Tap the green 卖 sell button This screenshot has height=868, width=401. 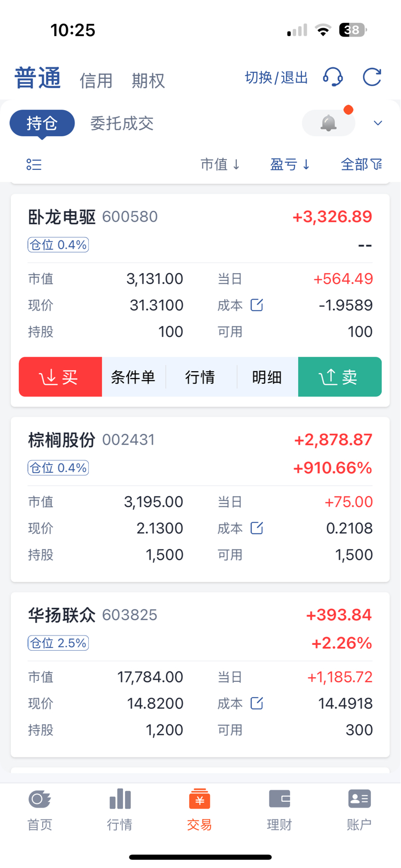point(340,377)
